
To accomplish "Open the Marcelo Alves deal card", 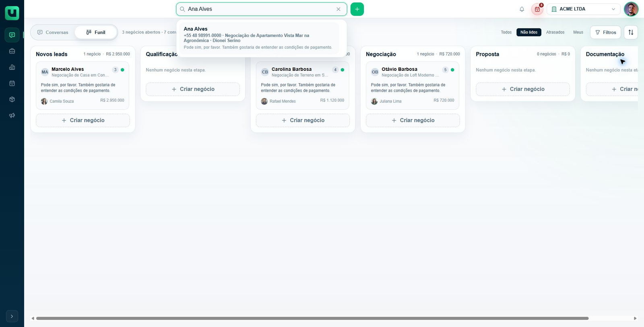I will [x=83, y=85].
